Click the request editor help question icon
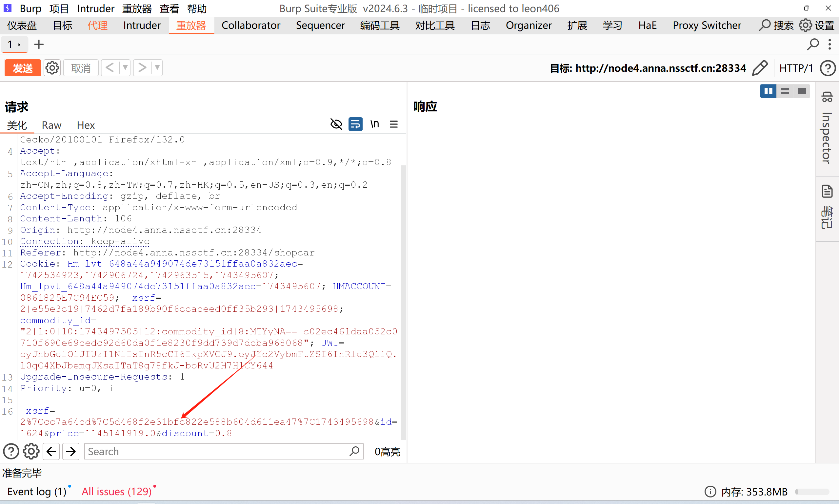This screenshot has height=504, width=839. 11,452
